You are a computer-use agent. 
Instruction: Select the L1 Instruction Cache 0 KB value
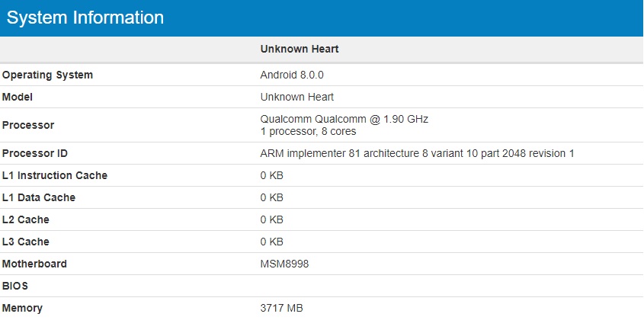pos(272,176)
